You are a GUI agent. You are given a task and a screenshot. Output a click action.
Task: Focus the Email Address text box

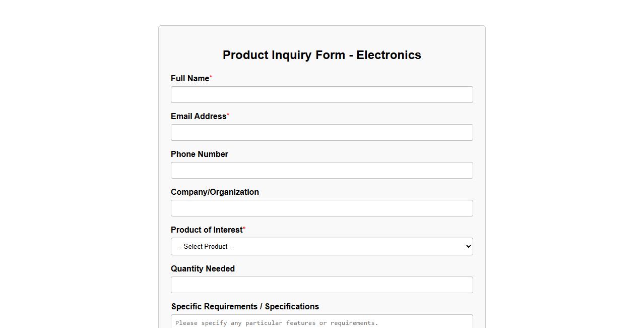tap(321, 132)
